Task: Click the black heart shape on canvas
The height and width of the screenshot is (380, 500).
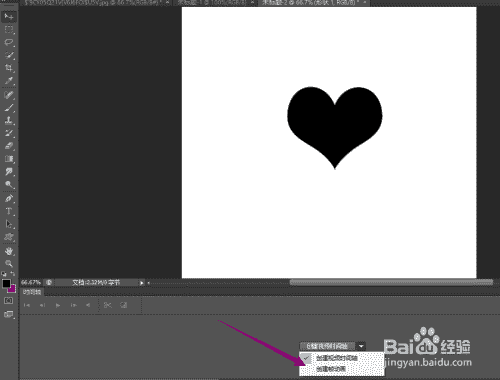Action: pos(335,128)
